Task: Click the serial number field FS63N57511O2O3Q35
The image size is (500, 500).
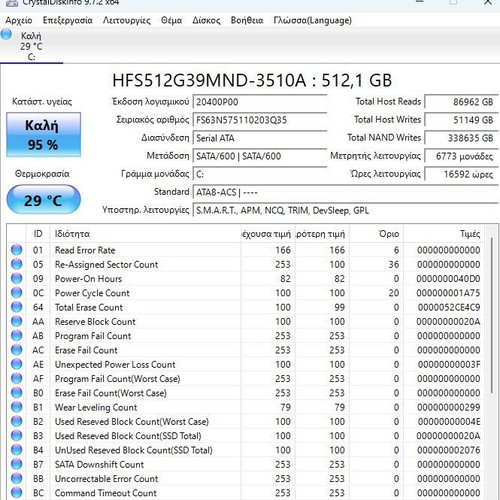Action: pos(260,120)
